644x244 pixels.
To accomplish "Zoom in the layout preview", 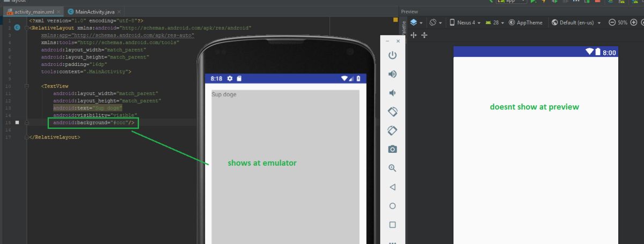I will [x=634, y=23].
